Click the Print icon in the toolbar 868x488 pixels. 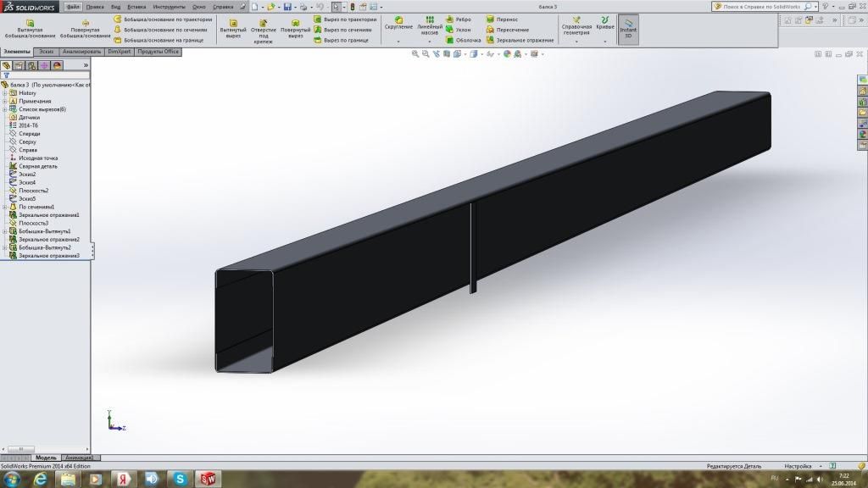coord(303,7)
